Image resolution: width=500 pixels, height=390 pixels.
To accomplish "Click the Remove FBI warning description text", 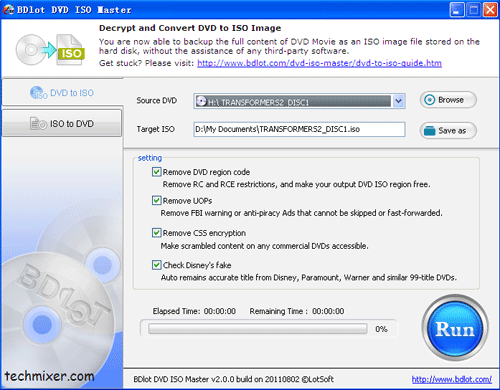I will [x=302, y=213].
